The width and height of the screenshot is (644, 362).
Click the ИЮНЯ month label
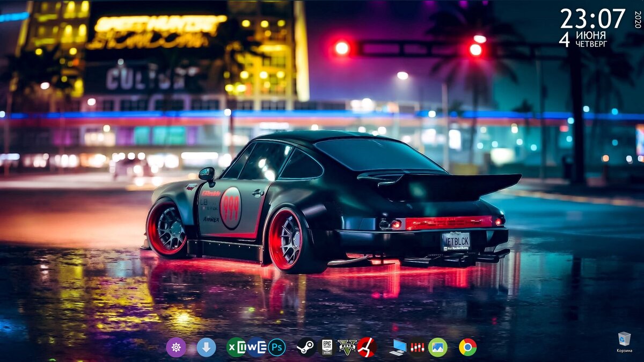[x=591, y=35]
